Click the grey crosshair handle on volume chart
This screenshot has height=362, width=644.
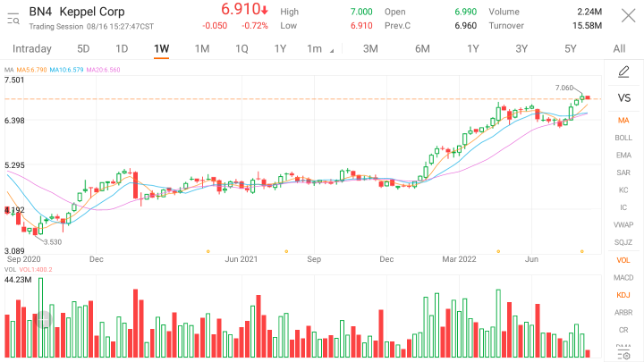[43, 319]
